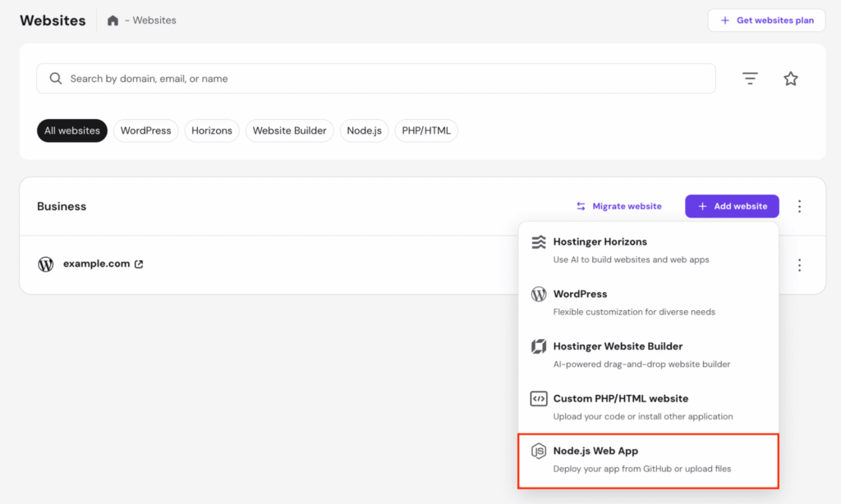
Task: Click the Hostinger Horizons waves icon
Action: click(540, 241)
